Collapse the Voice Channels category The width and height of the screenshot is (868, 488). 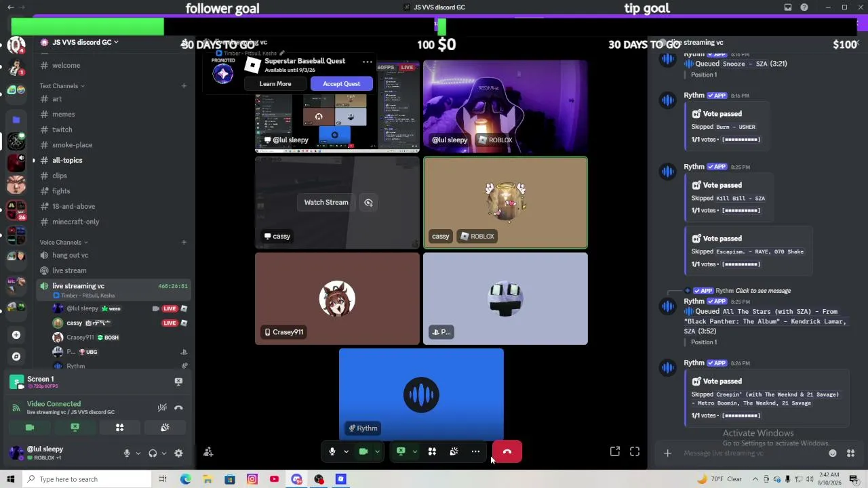[x=64, y=242]
